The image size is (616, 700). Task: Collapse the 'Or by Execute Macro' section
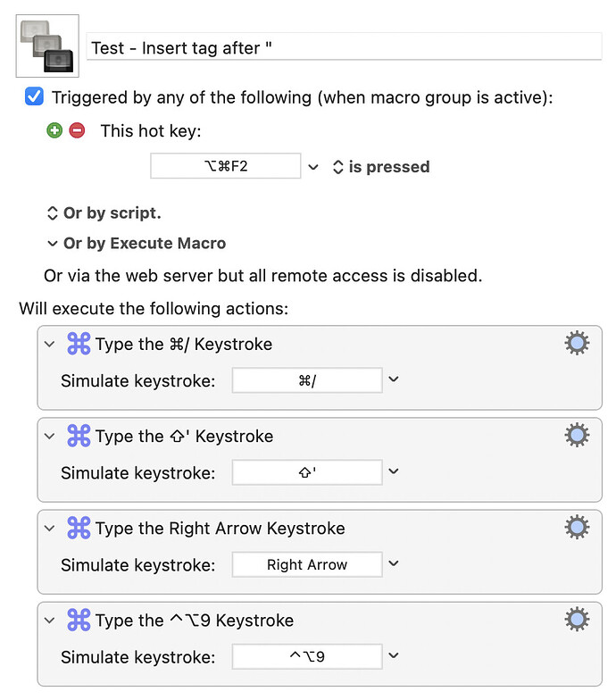coord(52,243)
